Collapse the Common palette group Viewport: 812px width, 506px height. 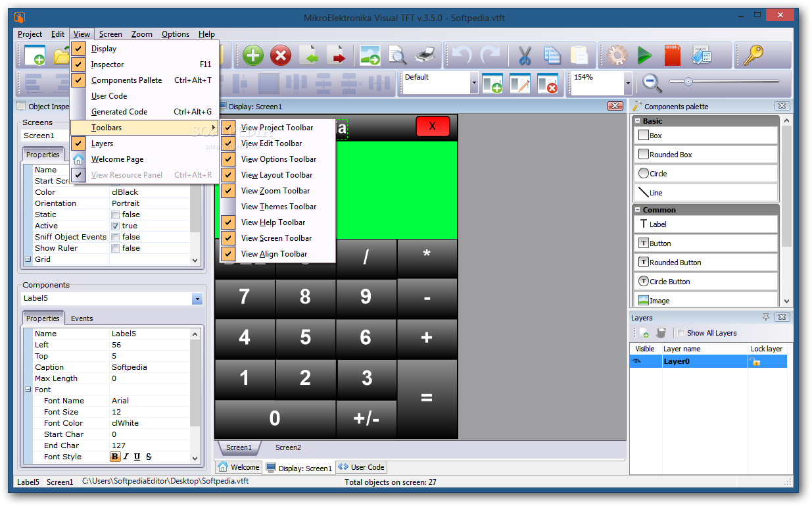pyautogui.click(x=637, y=210)
